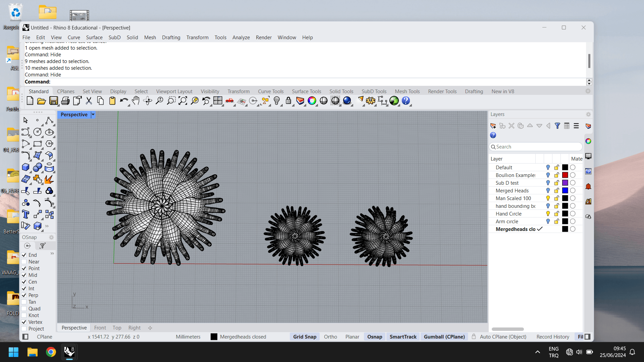Image resolution: width=644 pixels, height=362 pixels.
Task: Show hidden system tray icons chevron
Action: pos(537,352)
